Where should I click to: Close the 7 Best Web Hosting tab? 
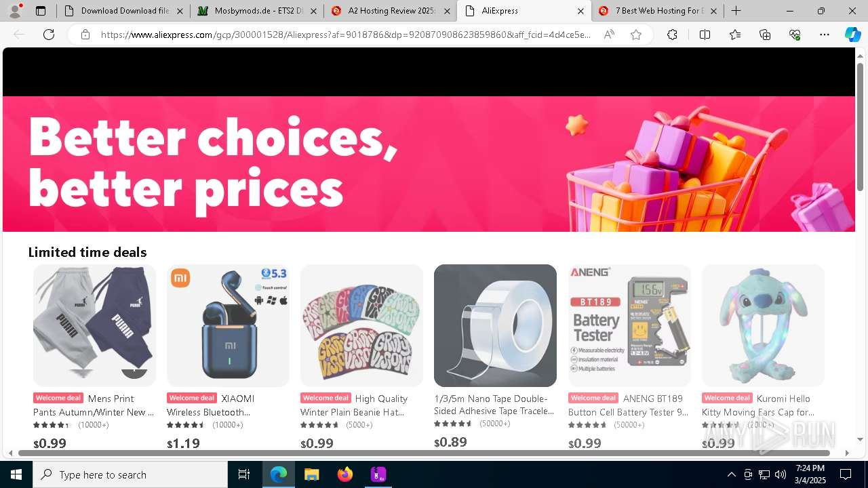click(x=713, y=11)
